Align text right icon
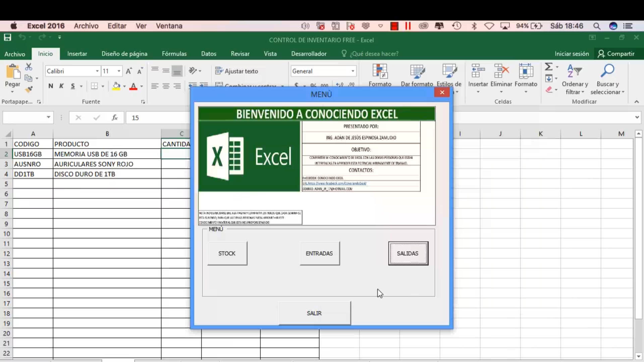 tap(177, 86)
